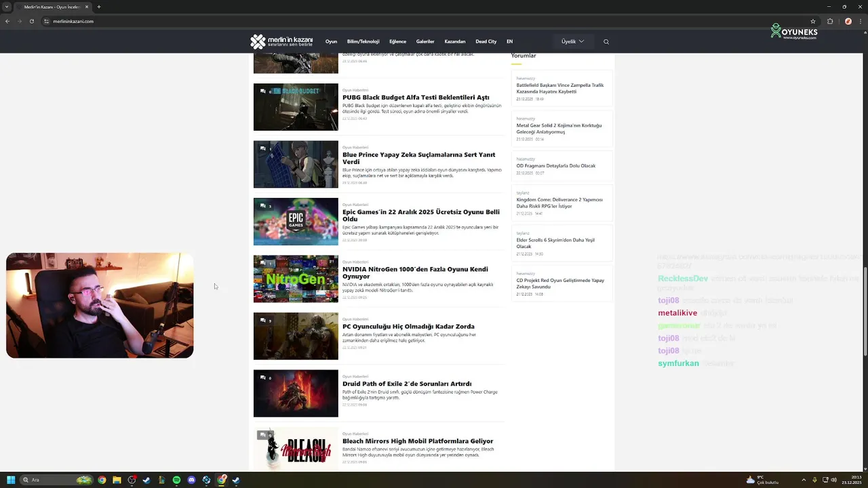Open Epic Games 22 Aralık Ücretsiz Oyunu headline

(x=420, y=216)
